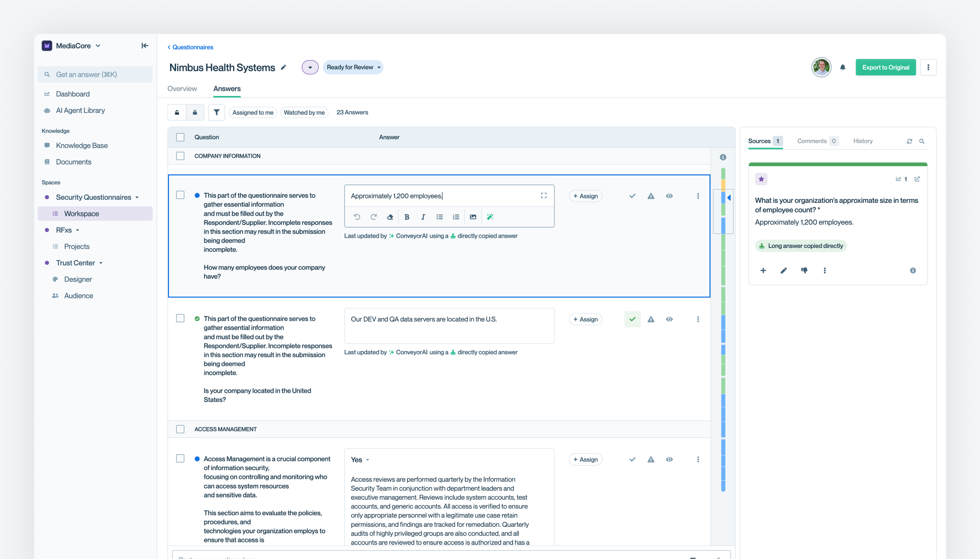
Task: Click the thumbs-down icon on the source card
Action: tap(804, 270)
